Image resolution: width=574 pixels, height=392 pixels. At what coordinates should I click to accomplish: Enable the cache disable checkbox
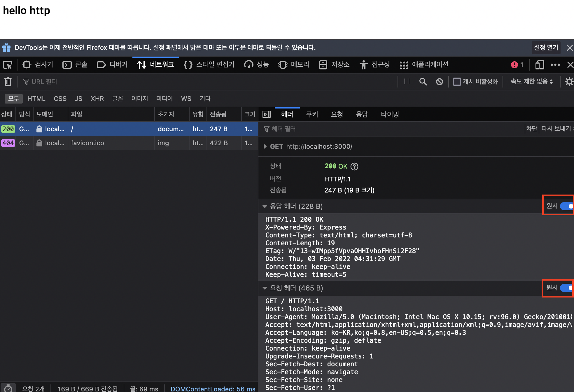click(457, 82)
